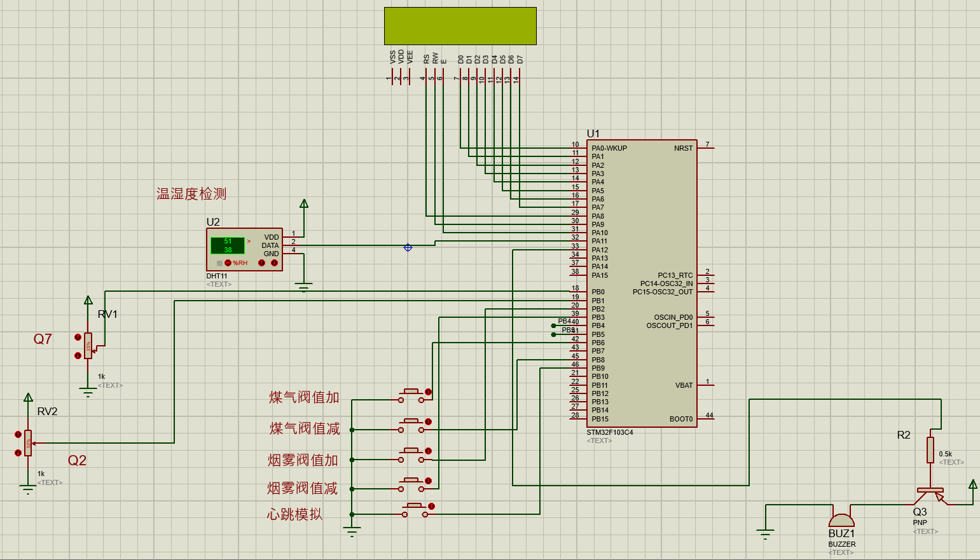Select the DHT11 humidity readout display
980x560 pixels.
point(228,245)
